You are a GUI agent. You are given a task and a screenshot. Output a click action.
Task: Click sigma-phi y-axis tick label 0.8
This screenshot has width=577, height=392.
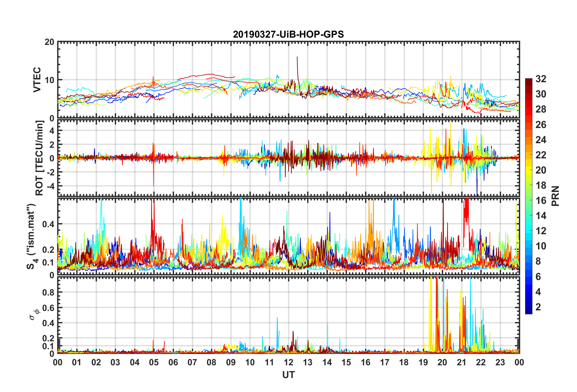48,292
